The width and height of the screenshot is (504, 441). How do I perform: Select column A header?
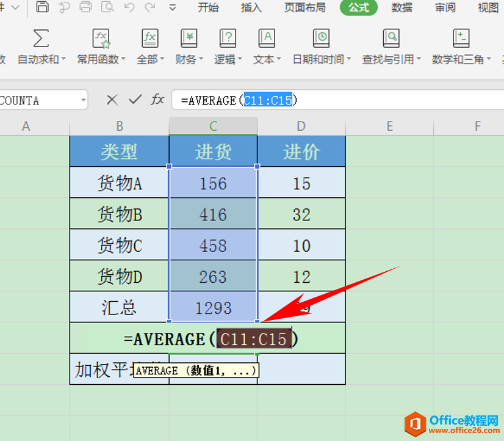tap(35, 126)
